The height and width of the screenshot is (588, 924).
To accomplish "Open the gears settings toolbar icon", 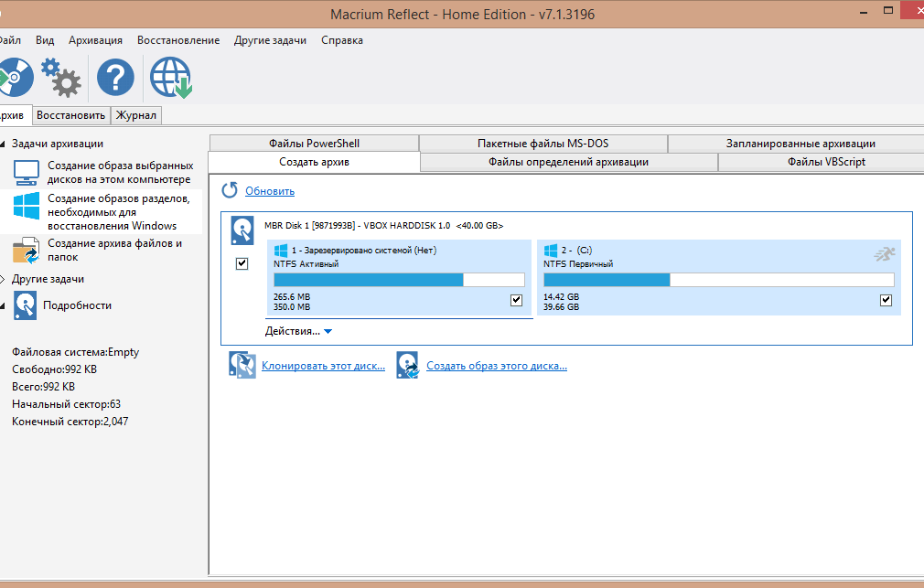I will [61, 77].
